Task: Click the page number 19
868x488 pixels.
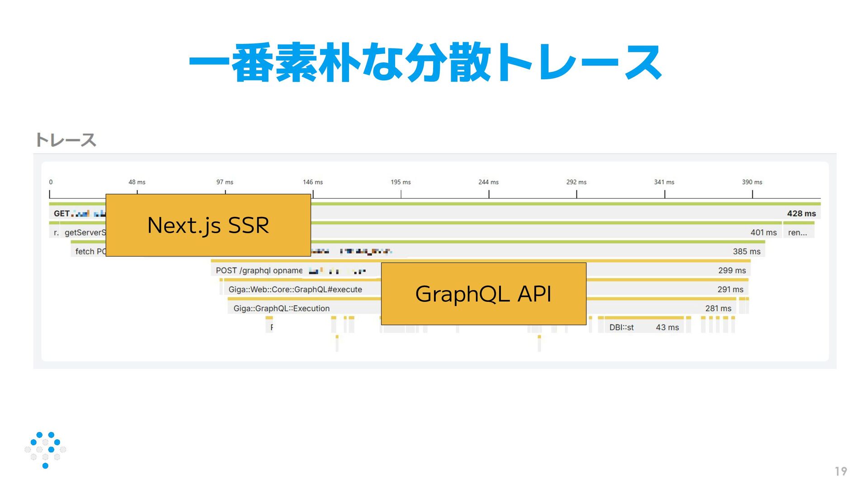Action: [840, 471]
